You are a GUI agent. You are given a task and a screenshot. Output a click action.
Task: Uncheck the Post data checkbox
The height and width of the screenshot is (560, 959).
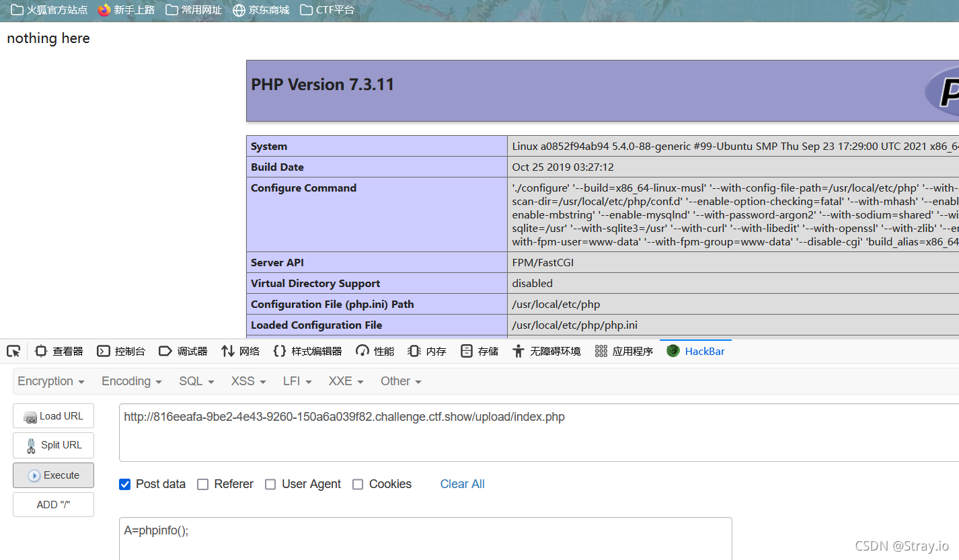124,484
